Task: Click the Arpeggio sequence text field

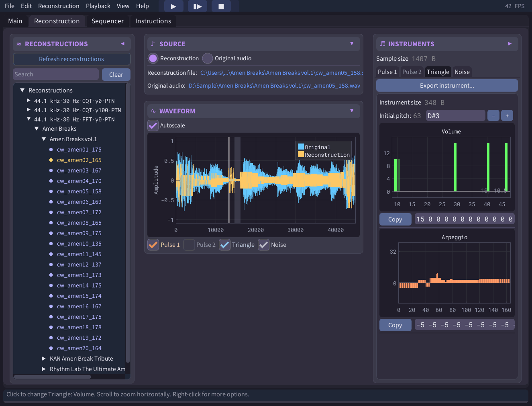Action: [465, 325]
